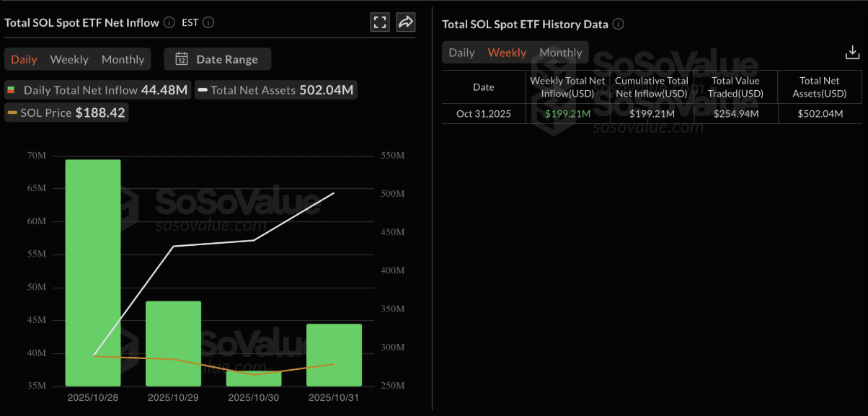Click the 2025/10/28 inflow bar
Image resolution: width=868 pixels, height=416 pixels.
coord(93,273)
